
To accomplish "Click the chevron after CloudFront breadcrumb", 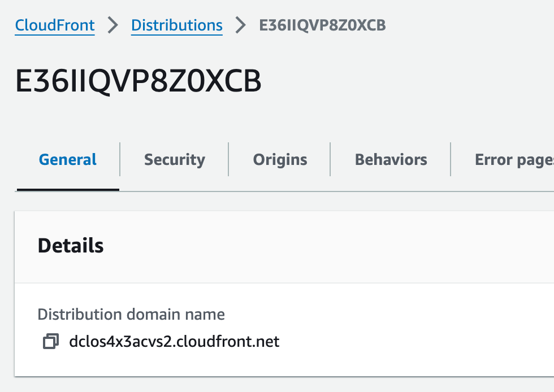I will tap(113, 25).
